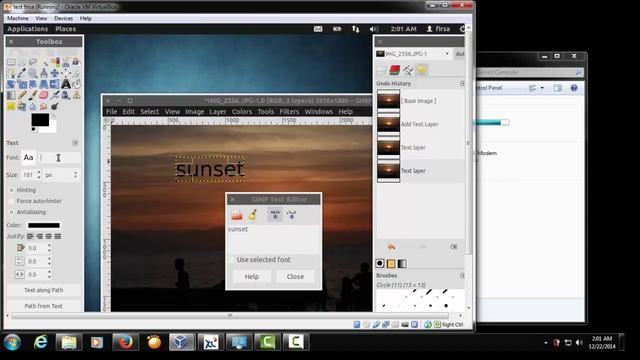Open image selector IMG_2356.JPG-1 dropdown
The height and width of the screenshot is (360, 640).
pyautogui.click(x=413, y=54)
